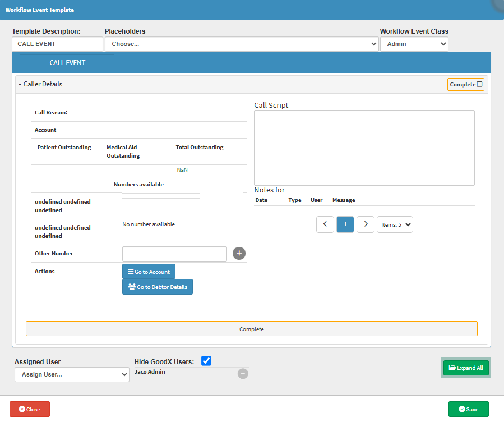Save the workflow event template
Image resolution: width=504 pixels, height=422 pixels.
pos(468,409)
